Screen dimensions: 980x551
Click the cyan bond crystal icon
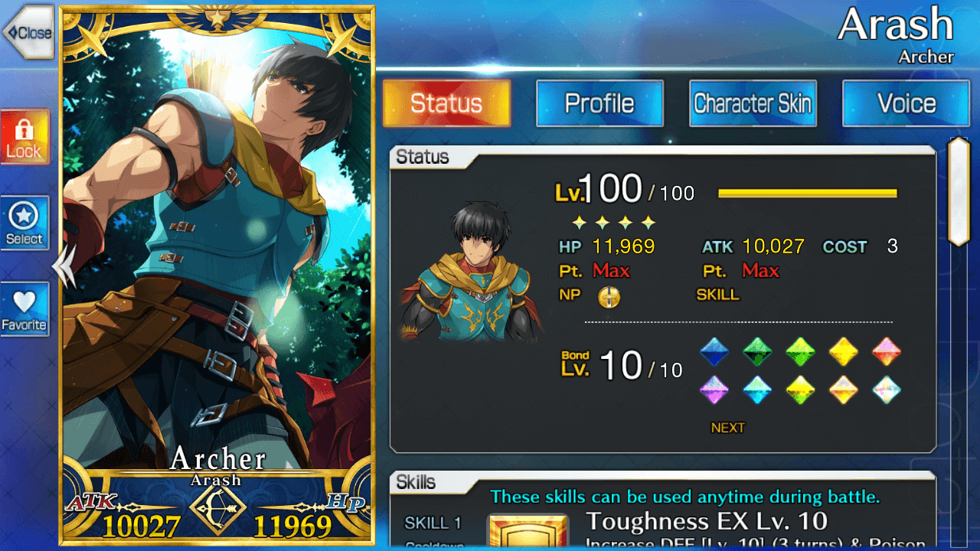(757, 390)
